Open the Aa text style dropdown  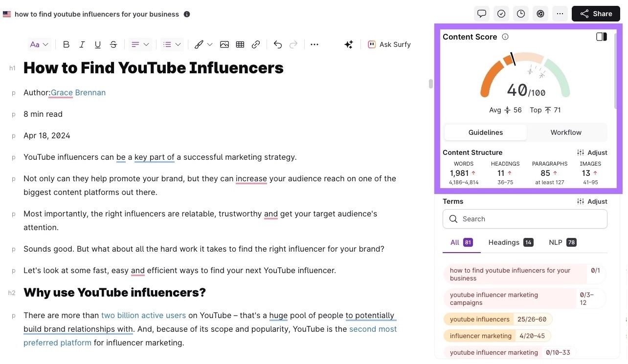pos(39,44)
